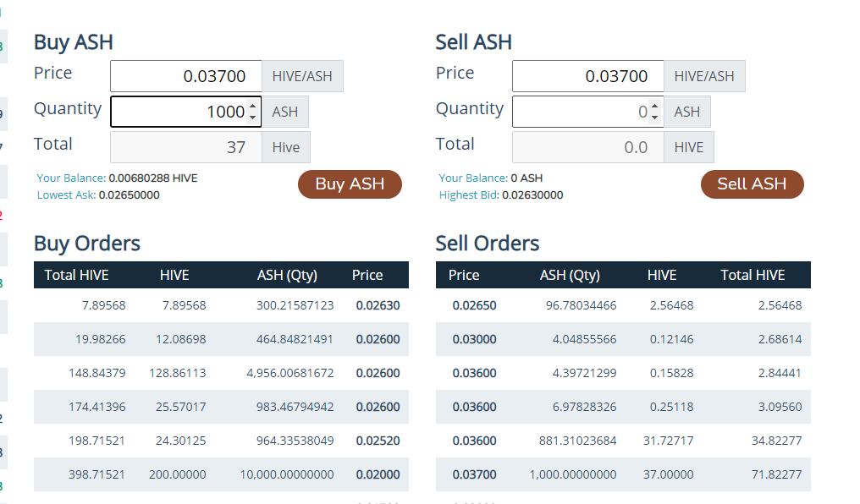The width and height of the screenshot is (860, 504).
Task: Click the 2.68614 Total HIVE sell cell
Action: coord(780,339)
